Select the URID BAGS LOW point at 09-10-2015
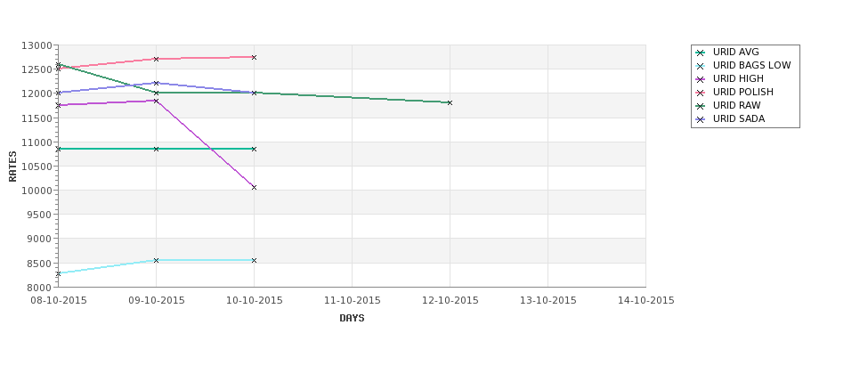 point(156,260)
